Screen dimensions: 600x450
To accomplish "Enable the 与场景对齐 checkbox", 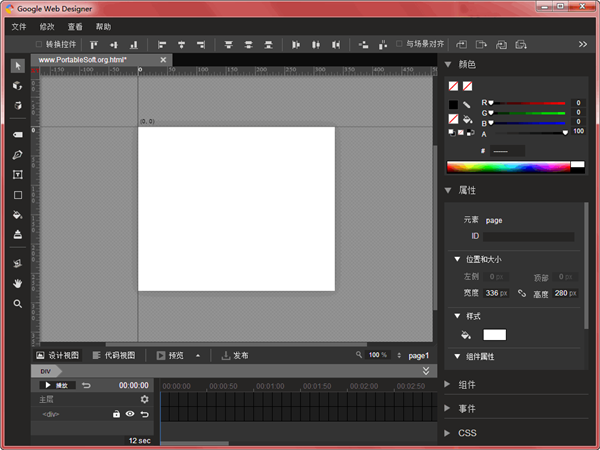I will 399,44.
